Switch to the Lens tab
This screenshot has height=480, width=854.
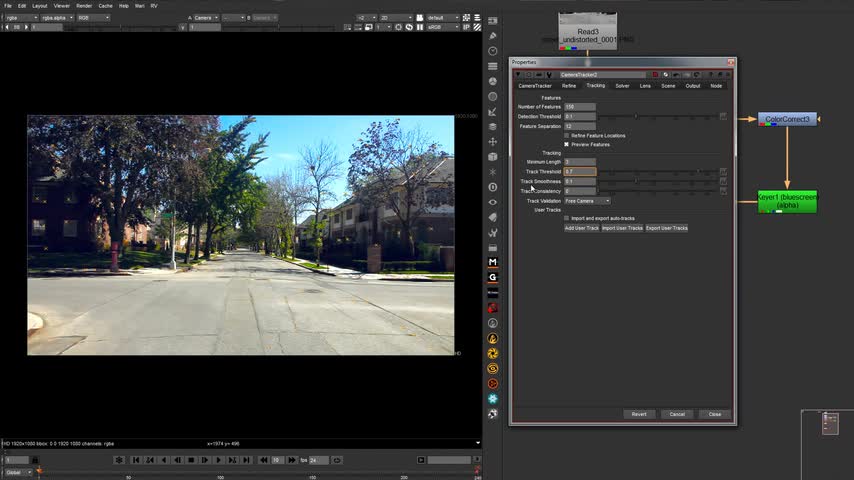(645, 86)
